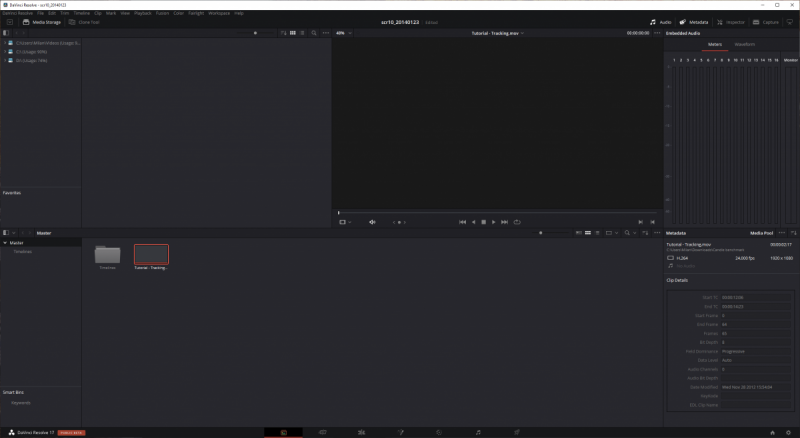800x438 pixels.
Task: Open the File menu
Action: (40, 13)
